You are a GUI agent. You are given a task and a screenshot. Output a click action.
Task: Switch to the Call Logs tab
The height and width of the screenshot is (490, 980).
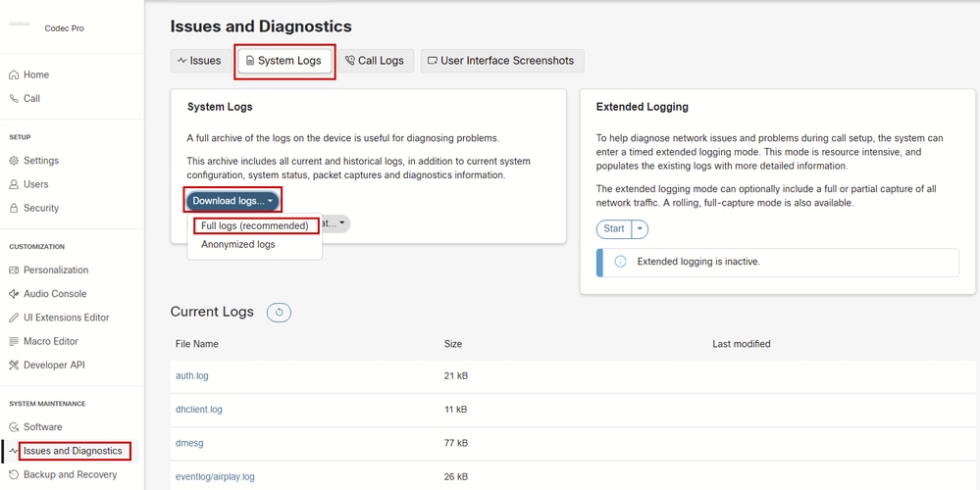point(375,61)
